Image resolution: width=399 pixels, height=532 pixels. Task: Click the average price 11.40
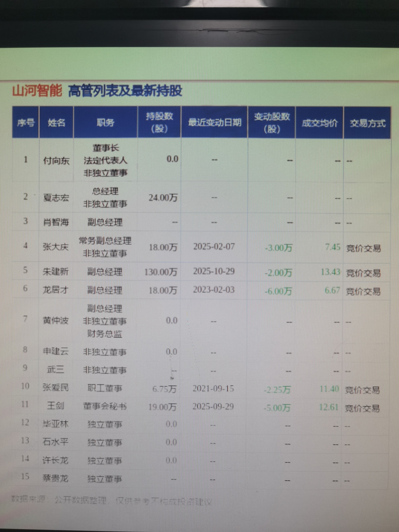(329, 389)
